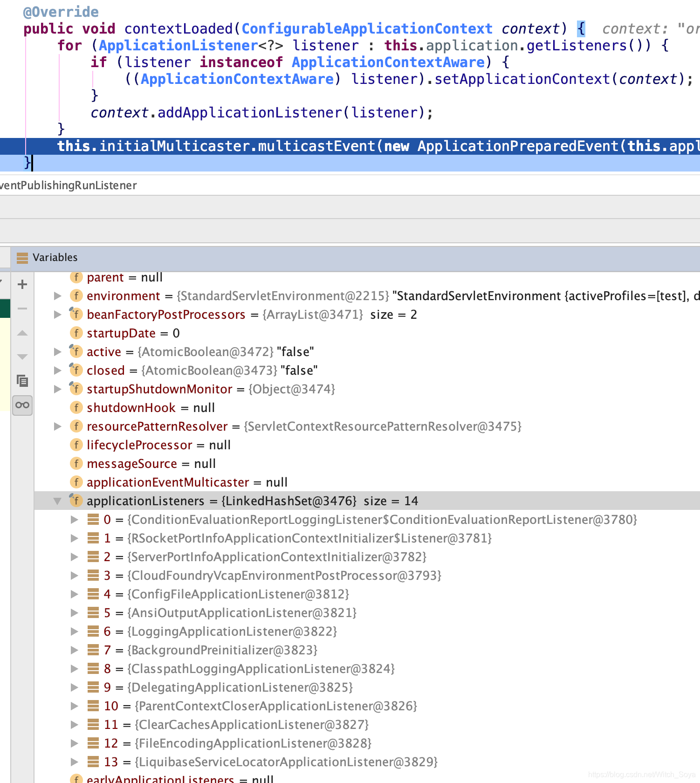
Task: Expand the startupShutdownMonitor node
Action: [x=58, y=389]
